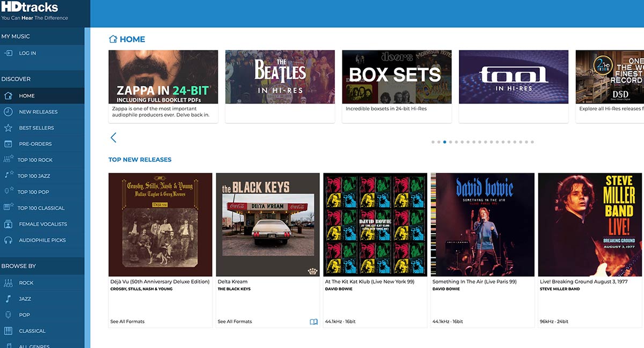Open the Top New Releases heading link
The image size is (644, 348).
point(140,160)
